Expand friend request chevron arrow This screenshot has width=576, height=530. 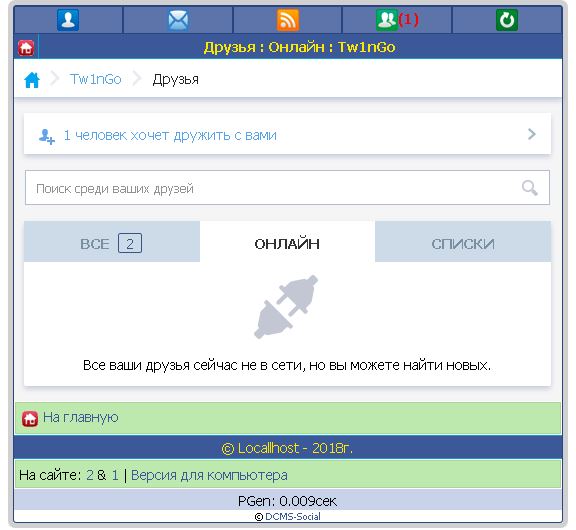[x=531, y=134]
